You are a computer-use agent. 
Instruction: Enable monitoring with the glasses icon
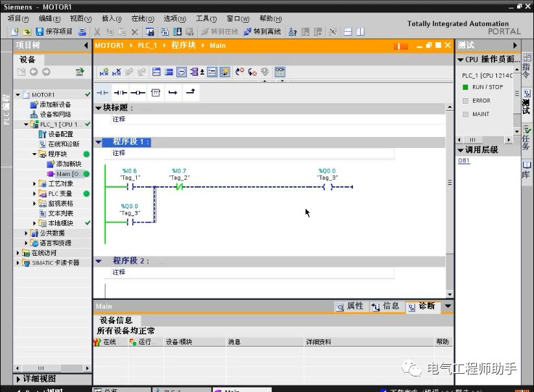pos(279,71)
